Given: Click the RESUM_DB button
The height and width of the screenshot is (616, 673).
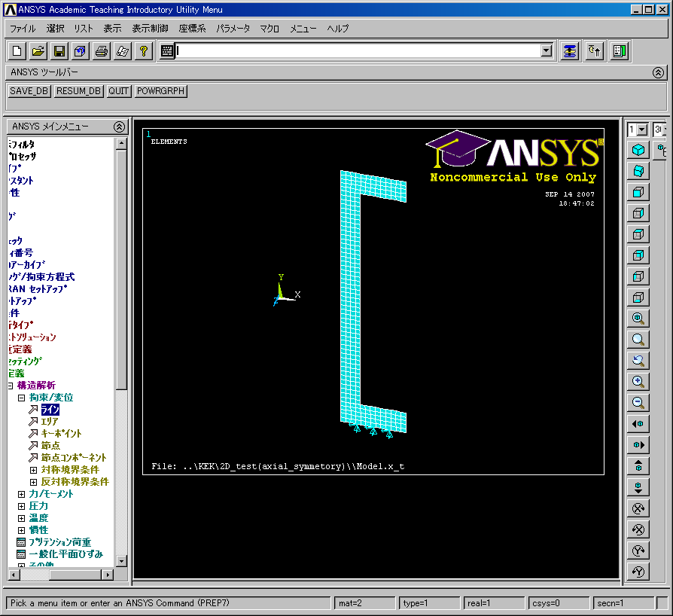Looking at the screenshot, I should 78,91.
